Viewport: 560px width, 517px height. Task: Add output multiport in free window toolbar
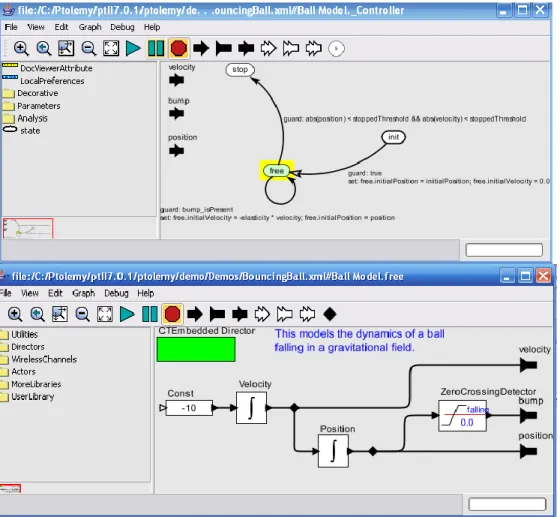pos(285,314)
